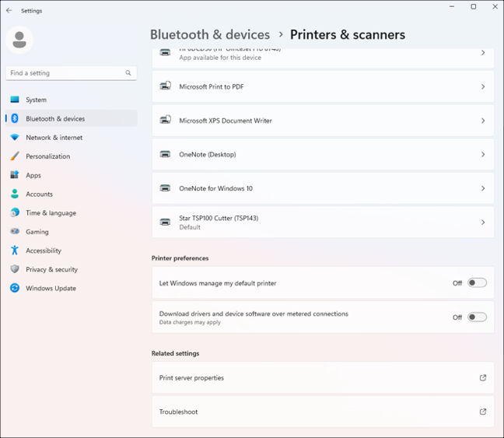Image resolution: width=504 pixels, height=438 pixels.
Task: Click the Accessibility figure icon
Action: 15,251
